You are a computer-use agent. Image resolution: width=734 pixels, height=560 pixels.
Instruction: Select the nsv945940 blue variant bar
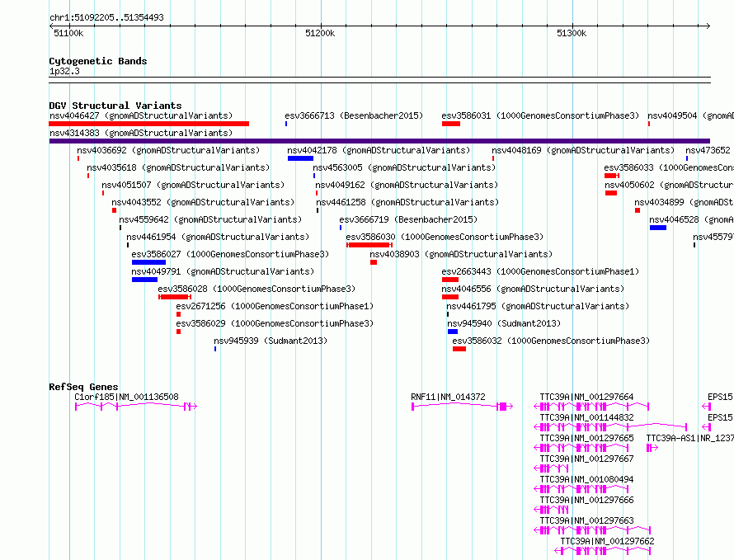[x=453, y=332]
